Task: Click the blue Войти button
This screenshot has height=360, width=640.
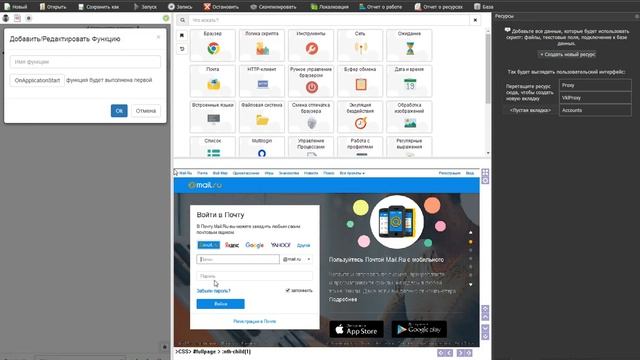Action: (220, 304)
